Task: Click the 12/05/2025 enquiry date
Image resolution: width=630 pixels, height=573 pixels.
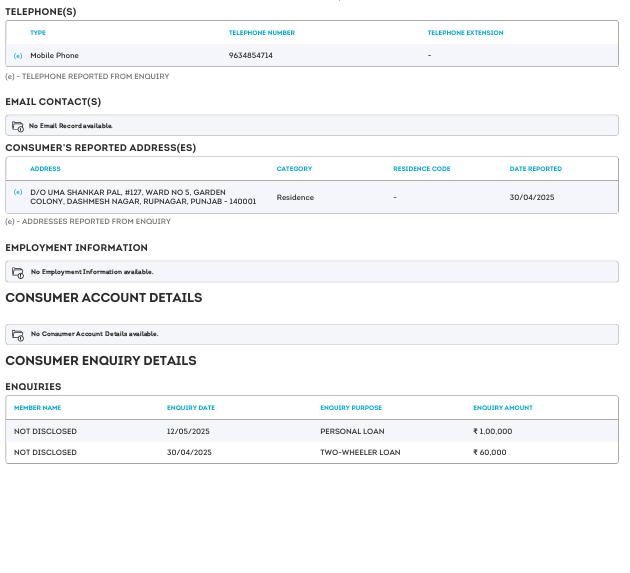Action: click(x=189, y=431)
